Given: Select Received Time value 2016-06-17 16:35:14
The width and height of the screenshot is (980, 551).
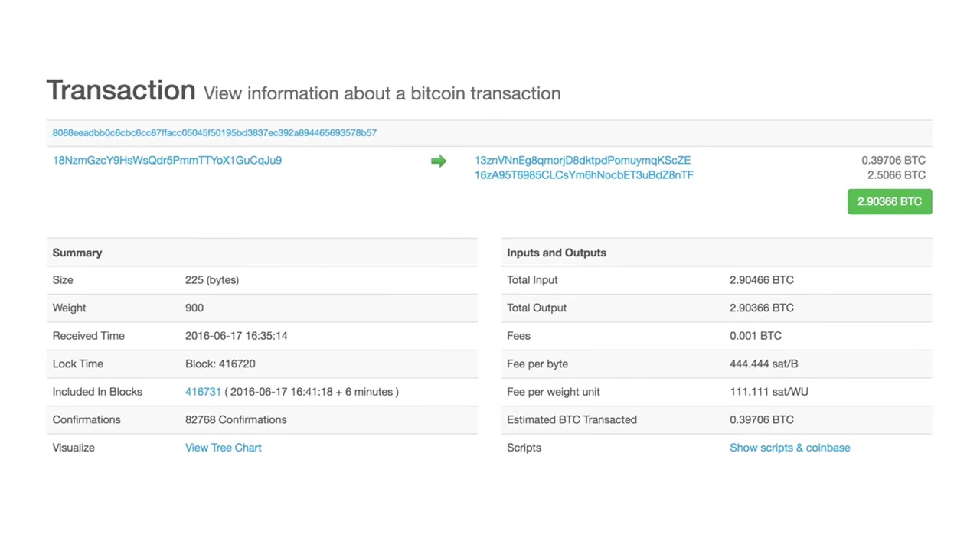Looking at the screenshot, I should (237, 336).
